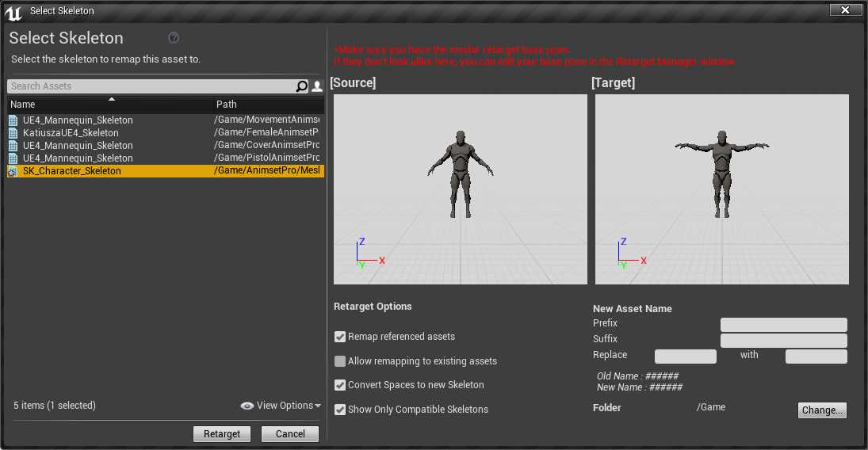The height and width of the screenshot is (450, 868).
Task: Select UE4_Mannequin_Skeleton in /Game/MovementAnimset
Action: pos(166,120)
